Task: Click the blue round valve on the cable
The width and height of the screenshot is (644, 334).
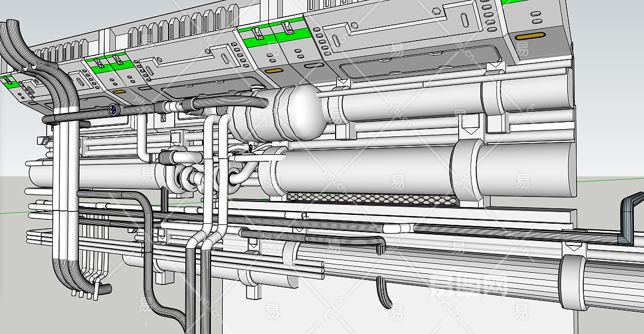Action: 113,110
